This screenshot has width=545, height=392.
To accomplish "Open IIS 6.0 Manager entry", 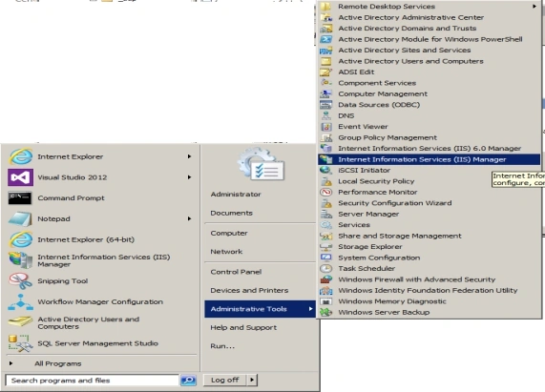I will [x=430, y=149].
